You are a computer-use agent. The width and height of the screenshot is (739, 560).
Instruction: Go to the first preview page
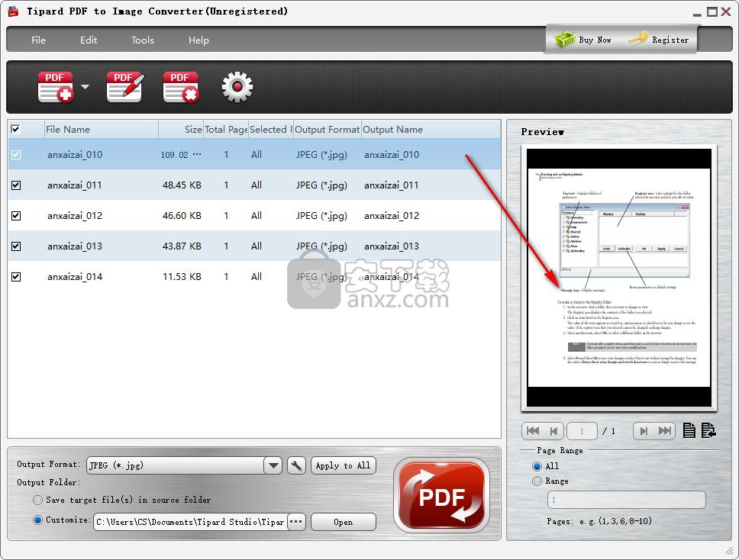tap(533, 431)
